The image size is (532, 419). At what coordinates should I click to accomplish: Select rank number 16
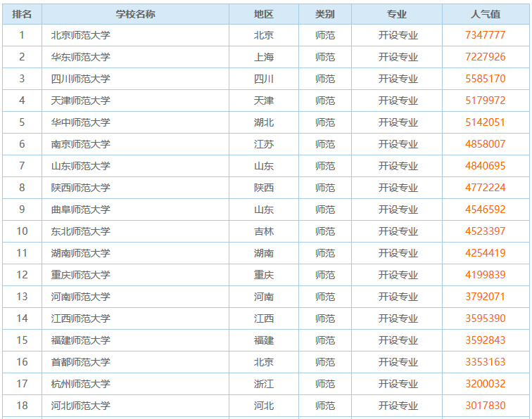[22, 362]
